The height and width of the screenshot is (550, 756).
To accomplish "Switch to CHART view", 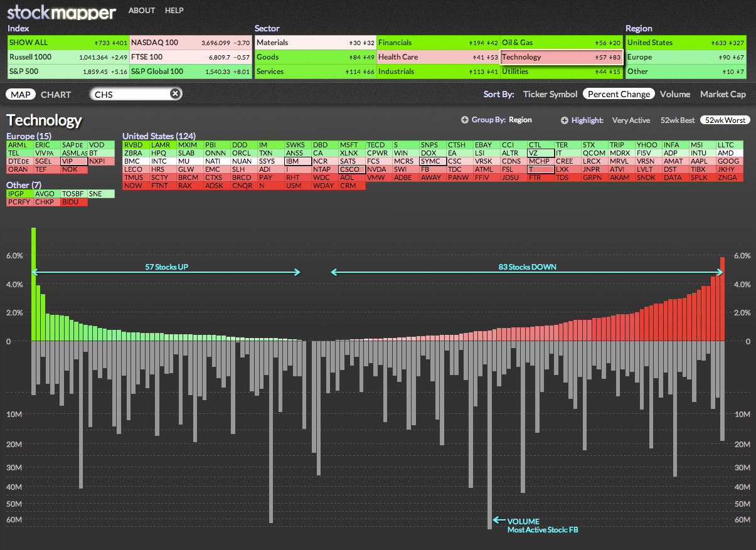I will (56, 94).
